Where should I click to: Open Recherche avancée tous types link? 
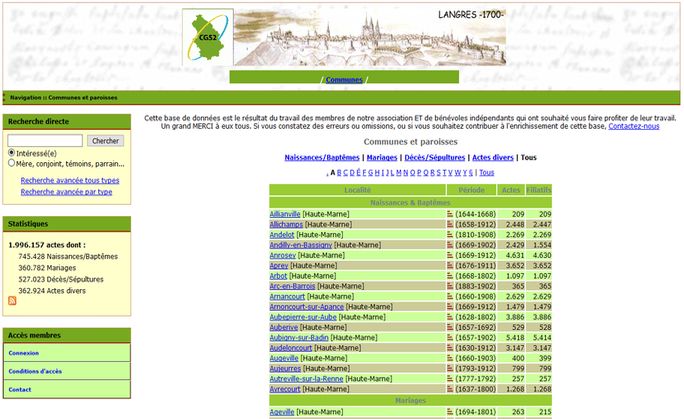click(69, 180)
